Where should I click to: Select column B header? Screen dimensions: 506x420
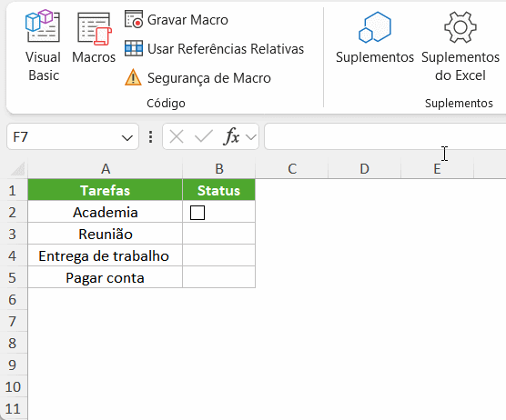pos(219,168)
